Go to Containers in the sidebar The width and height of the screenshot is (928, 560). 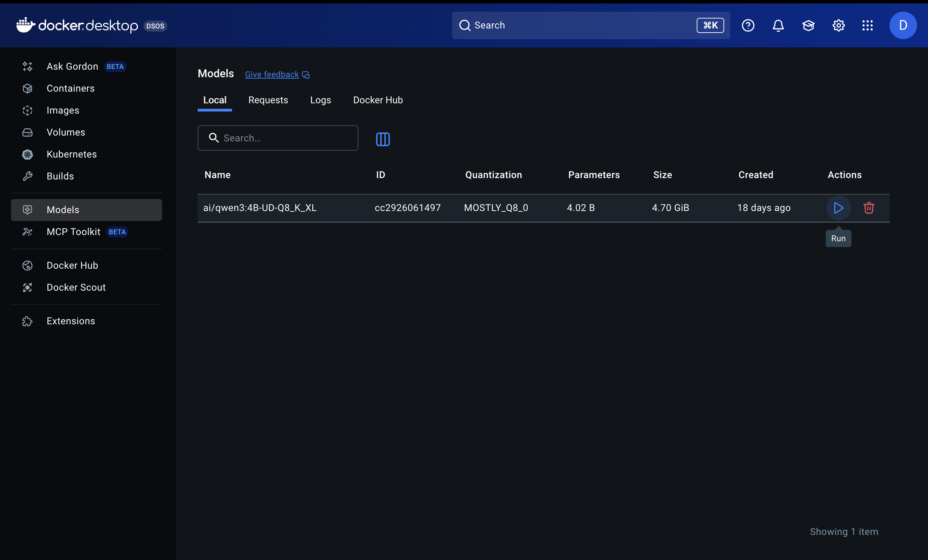pos(70,88)
